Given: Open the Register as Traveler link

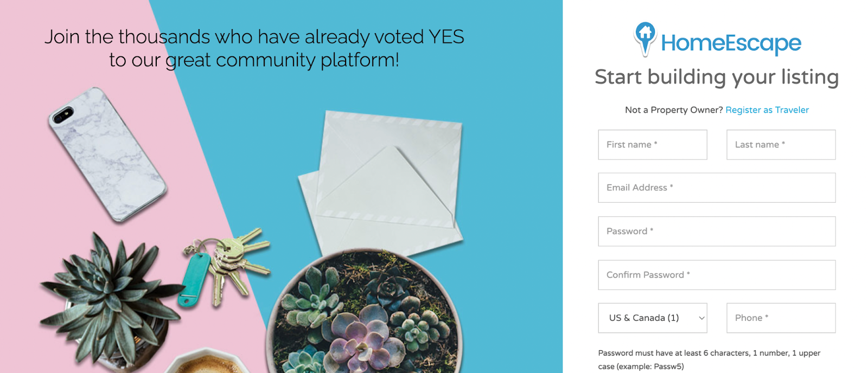Looking at the screenshot, I should click(x=767, y=110).
